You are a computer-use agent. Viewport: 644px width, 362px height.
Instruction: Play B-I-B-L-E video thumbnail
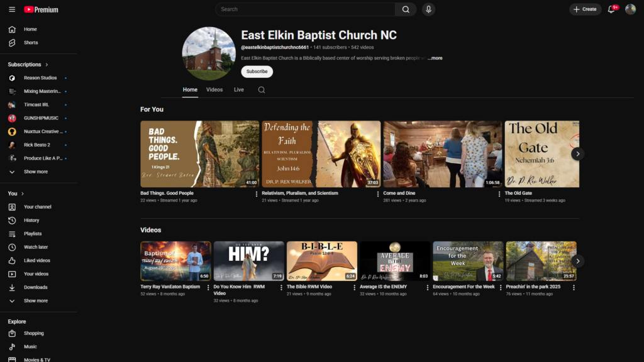point(322,261)
